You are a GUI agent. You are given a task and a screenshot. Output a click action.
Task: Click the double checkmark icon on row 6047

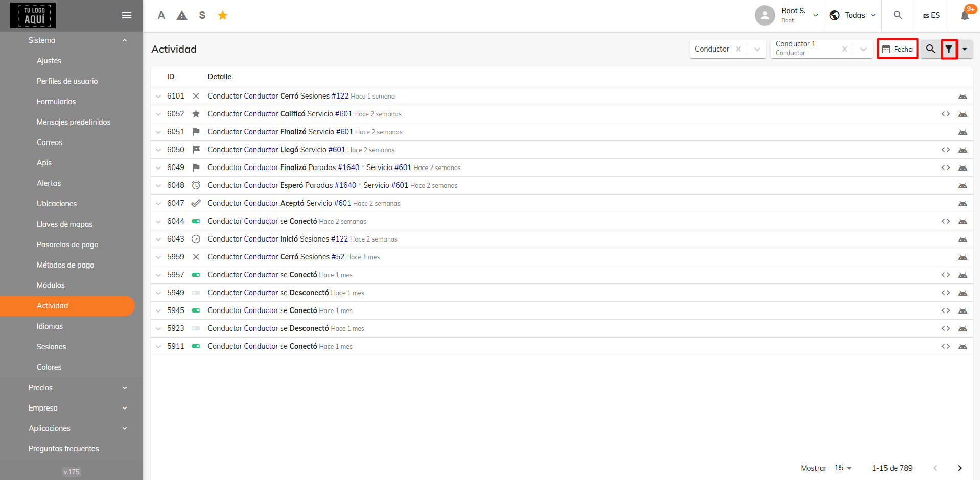click(196, 203)
